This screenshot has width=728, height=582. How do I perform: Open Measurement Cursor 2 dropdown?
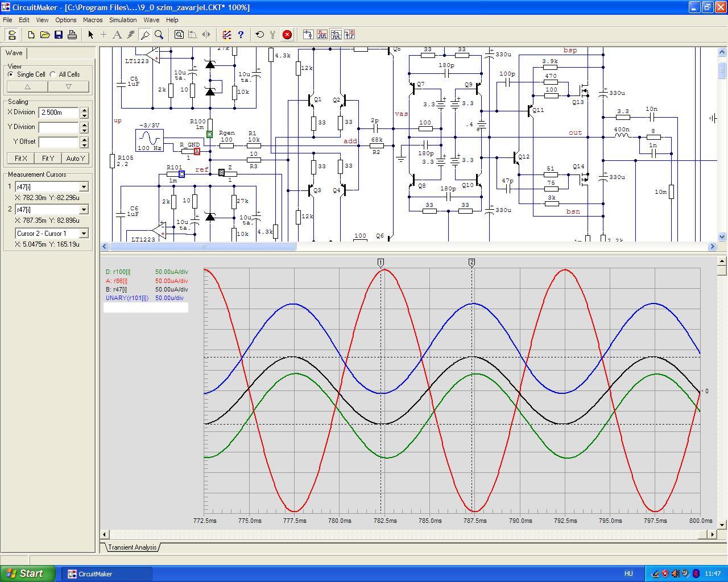[84, 210]
